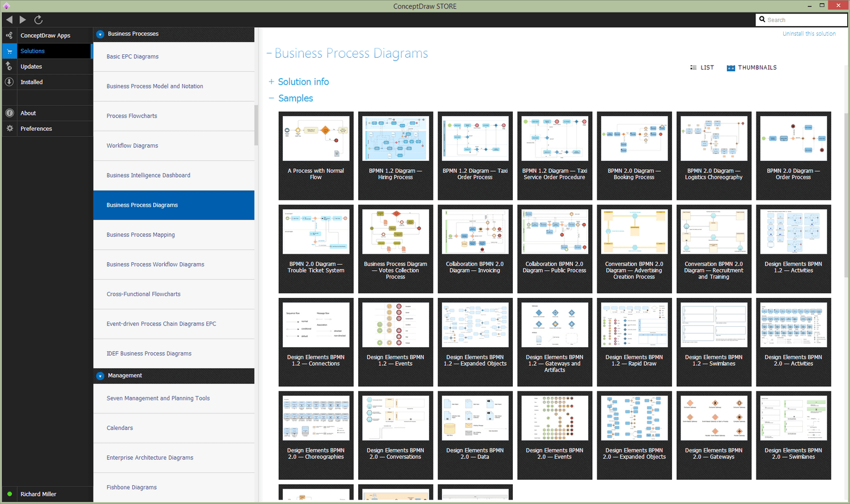The image size is (850, 504).
Task: Click the List view icon
Action: [693, 67]
